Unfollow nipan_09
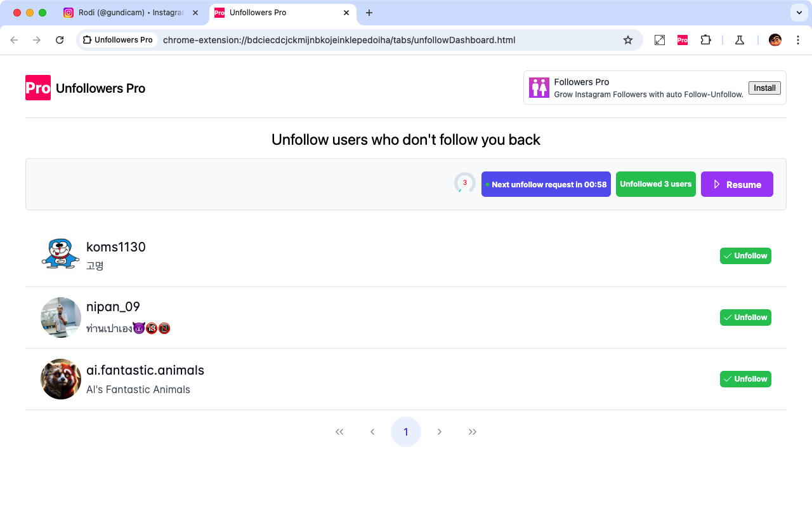This screenshot has width=812, height=508. click(745, 317)
